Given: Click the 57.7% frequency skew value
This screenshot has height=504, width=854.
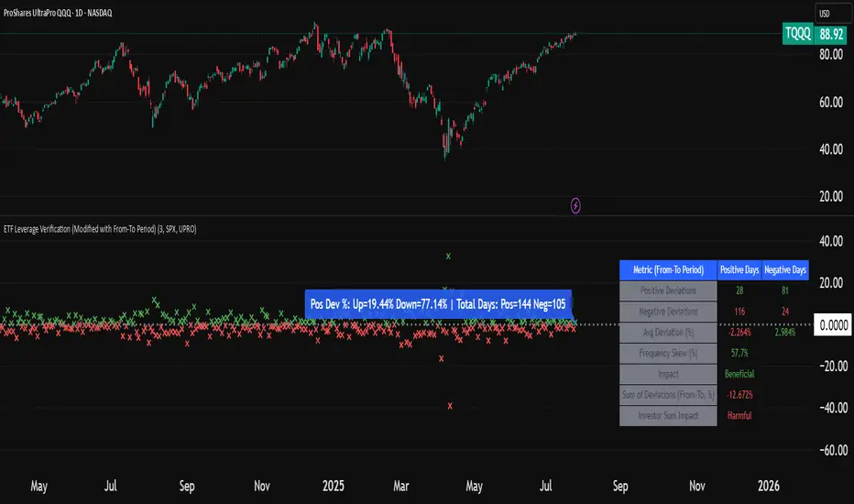Looking at the screenshot, I should pos(739,353).
